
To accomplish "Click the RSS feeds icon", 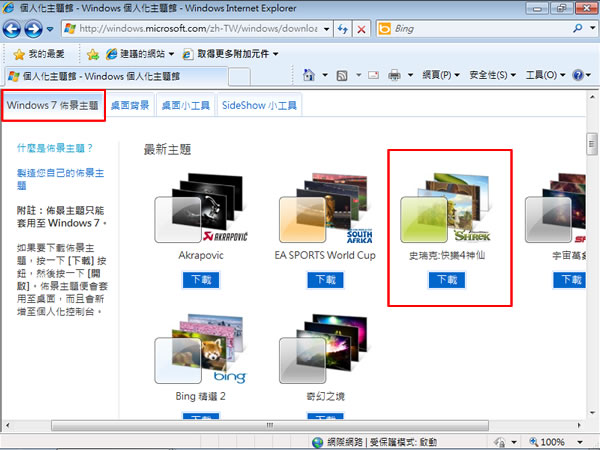I will point(342,75).
